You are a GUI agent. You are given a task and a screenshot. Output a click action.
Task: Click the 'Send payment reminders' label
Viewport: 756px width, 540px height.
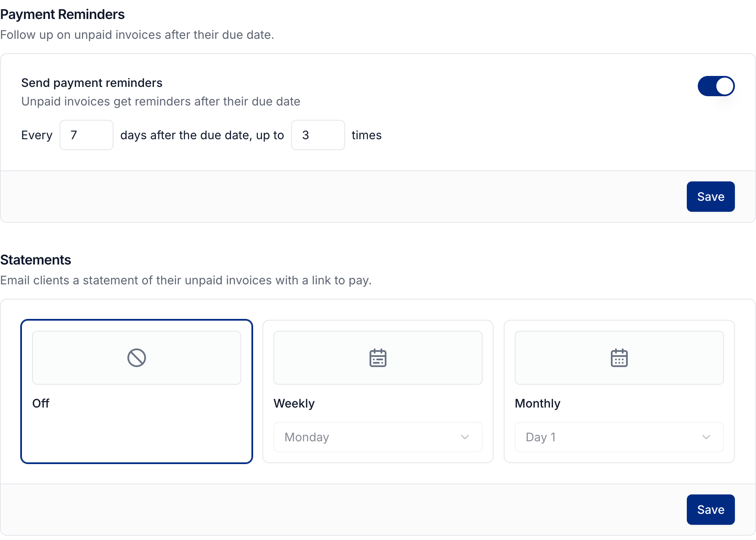(92, 83)
